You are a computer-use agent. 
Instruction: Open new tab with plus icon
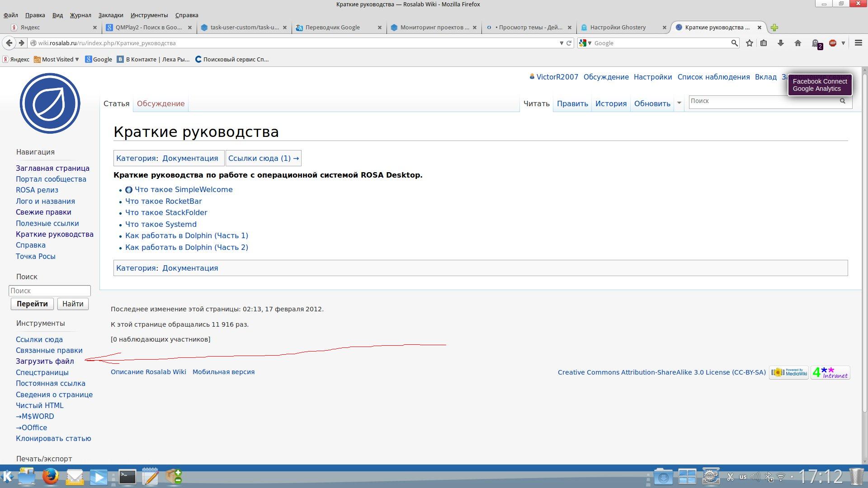[x=774, y=28]
